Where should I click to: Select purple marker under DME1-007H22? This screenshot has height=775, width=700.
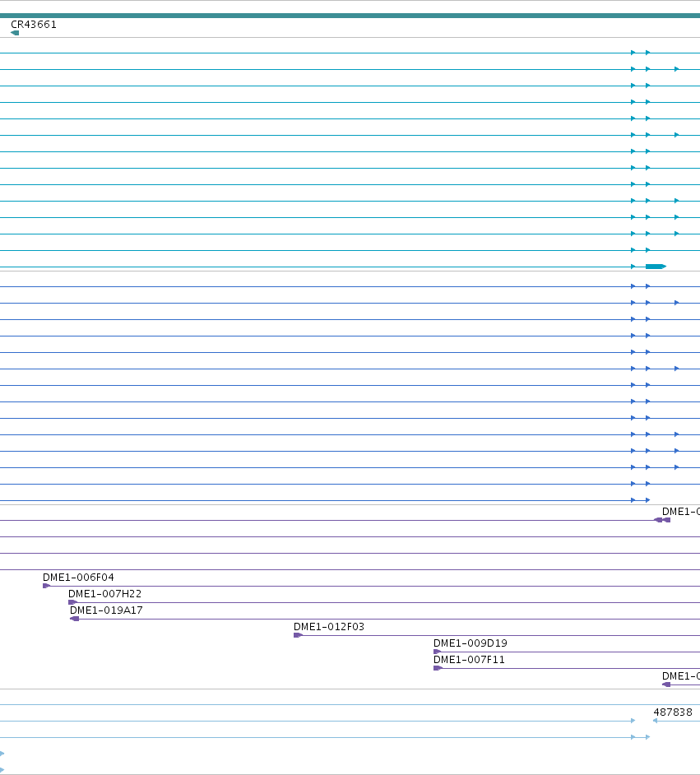click(x=72, y=602)
